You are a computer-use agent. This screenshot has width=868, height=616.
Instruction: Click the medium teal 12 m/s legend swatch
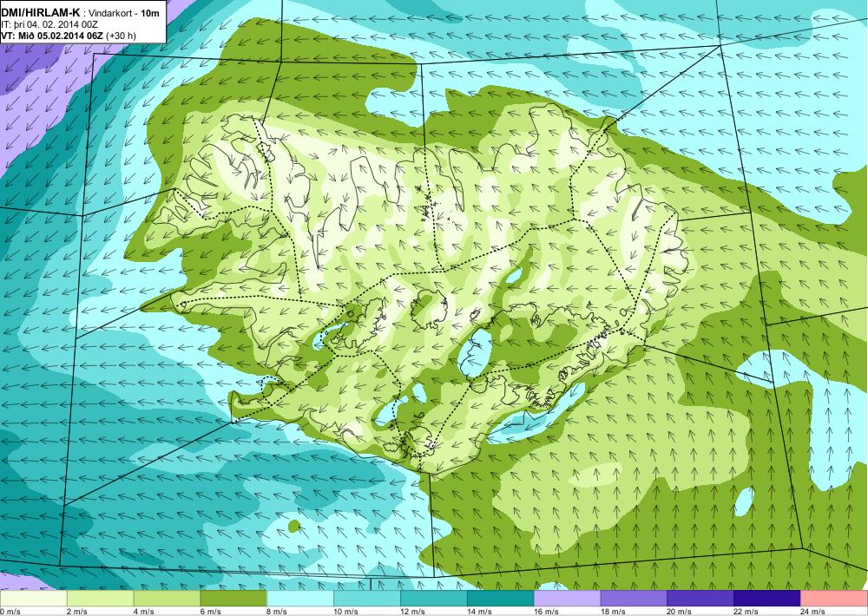433,598
